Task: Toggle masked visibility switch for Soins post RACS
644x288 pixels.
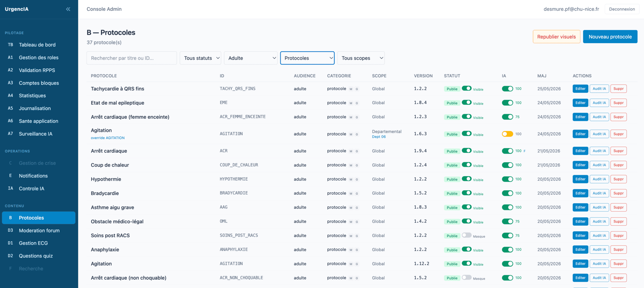Action: coord(467,235)
